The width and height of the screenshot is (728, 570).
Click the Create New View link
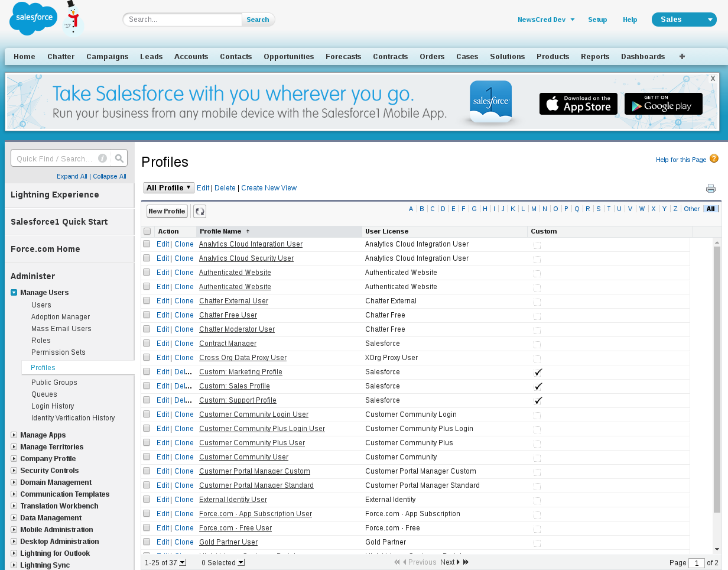click(x=269, y=188)
